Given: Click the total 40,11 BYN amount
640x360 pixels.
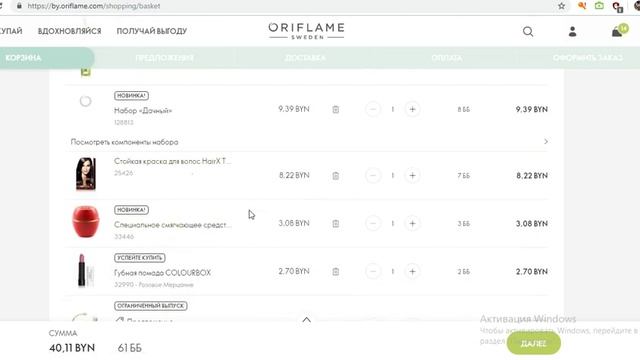Looking at the screenshot, I should coord(72,348).
